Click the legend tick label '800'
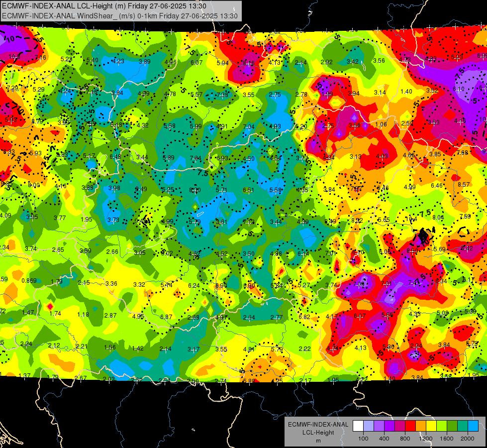The image size is (487, 448). (405, 439)
